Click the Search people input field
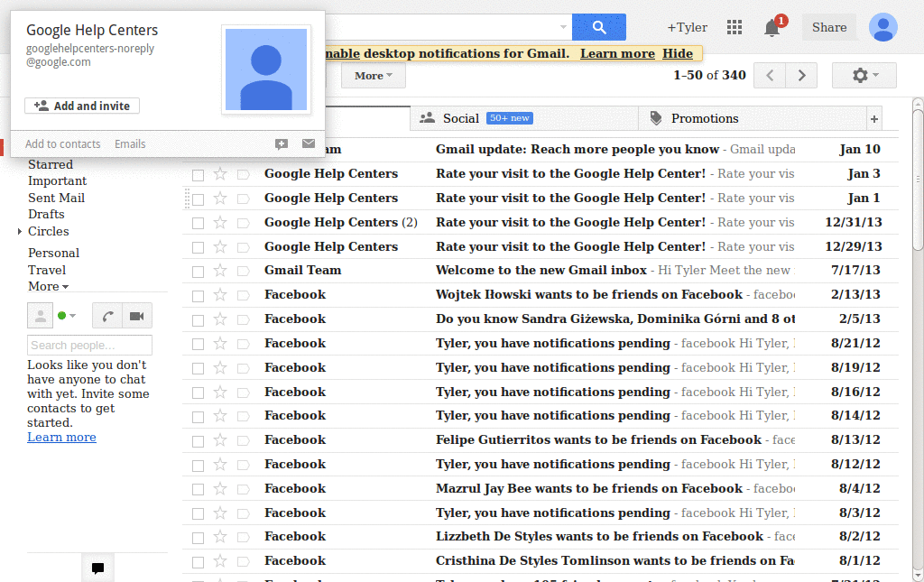Screen dimensions: 924x582 coord(89,346)
